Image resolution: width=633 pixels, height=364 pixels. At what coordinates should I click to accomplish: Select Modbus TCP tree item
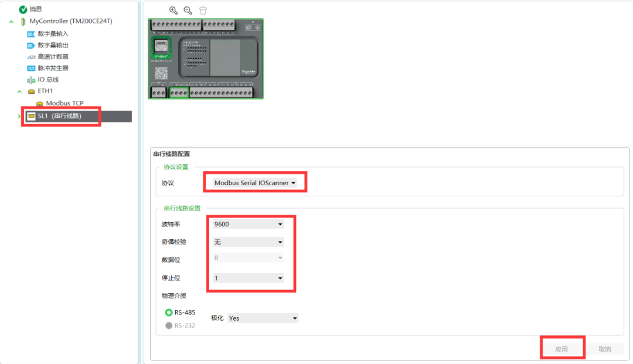(x=64, y=103)
